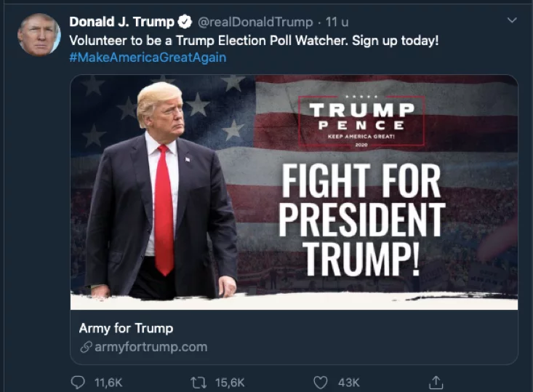
Task: Click the retweet arrows icon
Action: point(199,383)
